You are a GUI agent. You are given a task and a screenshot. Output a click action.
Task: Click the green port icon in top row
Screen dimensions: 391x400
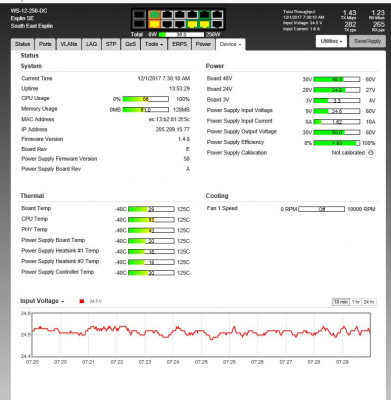(154, 14)
